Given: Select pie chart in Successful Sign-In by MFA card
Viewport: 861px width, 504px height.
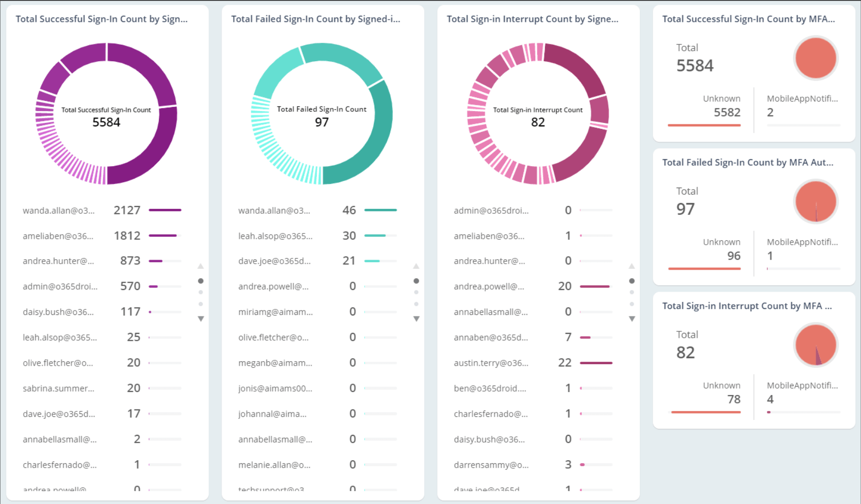Looking at the screenshot, I should (x=815, y=58).
